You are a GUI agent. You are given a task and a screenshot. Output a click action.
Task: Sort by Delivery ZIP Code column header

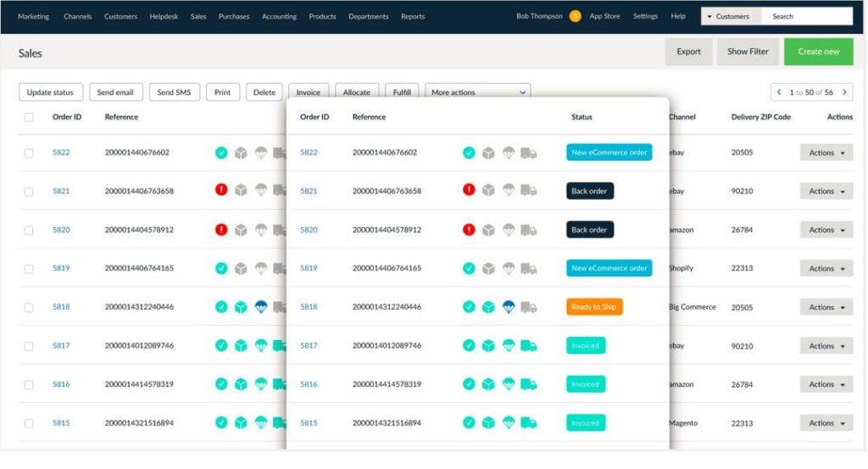pos(760,117)
